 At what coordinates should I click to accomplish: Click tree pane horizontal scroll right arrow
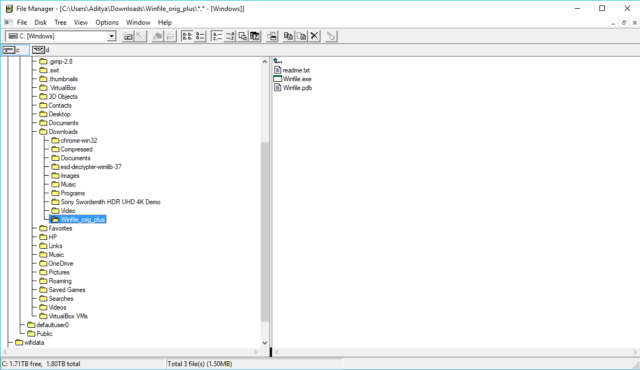256,352
